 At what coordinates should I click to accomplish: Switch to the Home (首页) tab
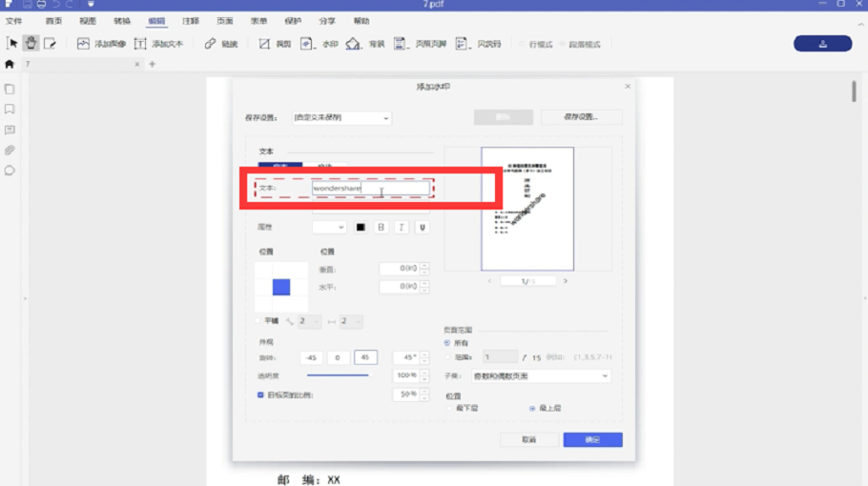tap(53, 21)
